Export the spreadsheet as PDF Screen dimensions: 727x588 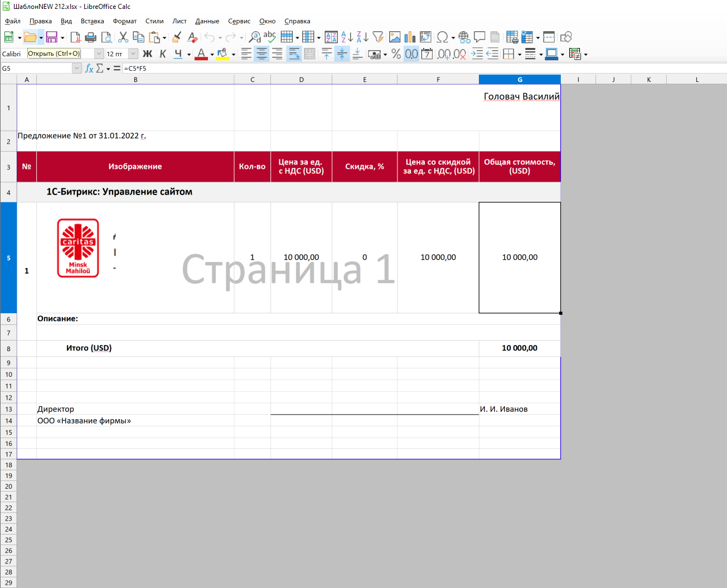(75, 37)
